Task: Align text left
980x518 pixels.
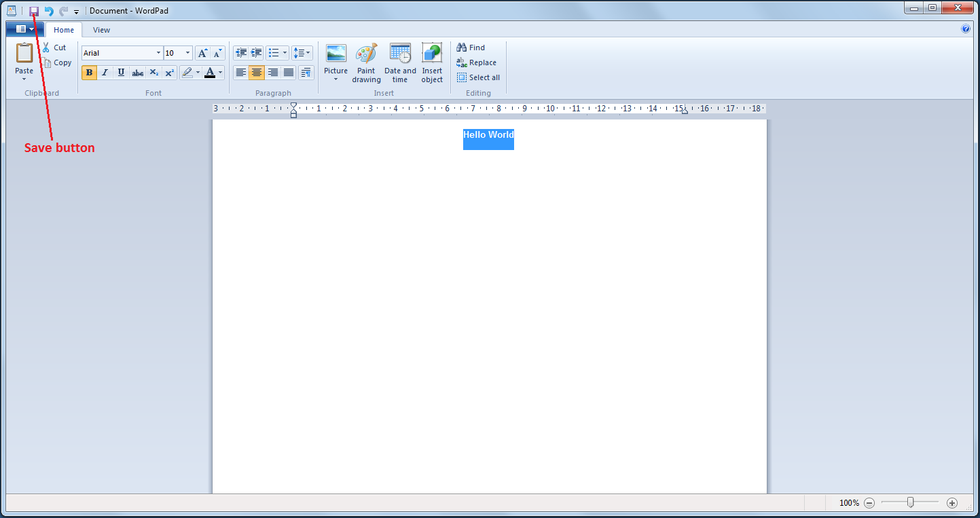Action: pos(240,73)
